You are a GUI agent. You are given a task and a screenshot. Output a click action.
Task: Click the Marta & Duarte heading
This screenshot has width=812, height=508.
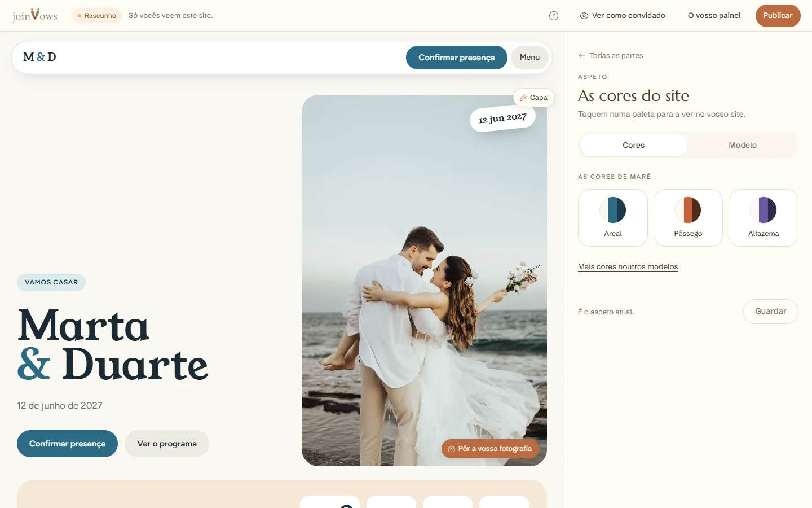point(113,345)
